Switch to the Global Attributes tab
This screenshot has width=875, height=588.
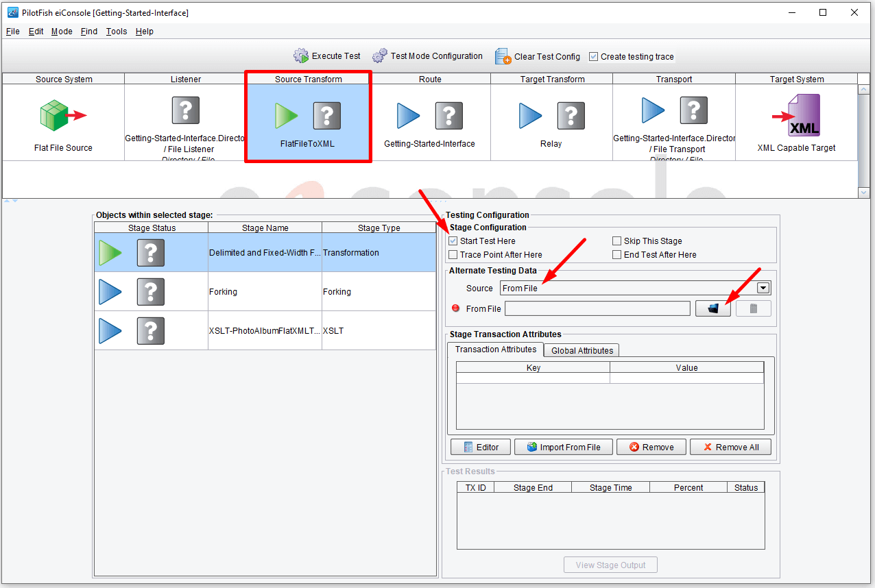click(x=582, y=350)
